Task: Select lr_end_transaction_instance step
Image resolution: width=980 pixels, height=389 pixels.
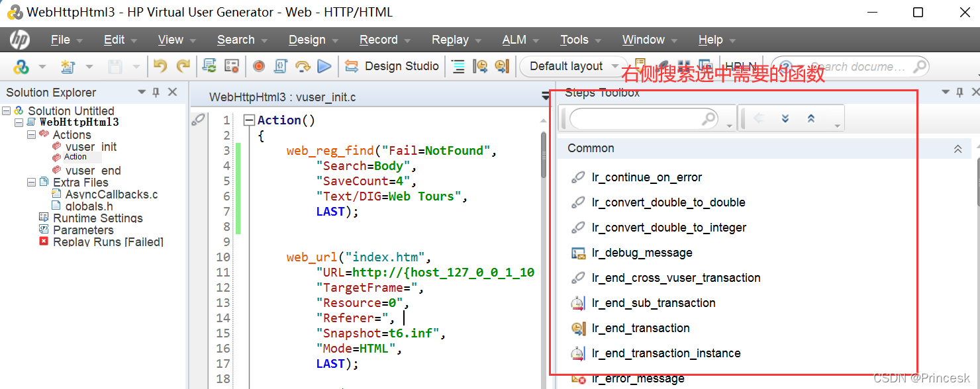Action: (666, 353)
